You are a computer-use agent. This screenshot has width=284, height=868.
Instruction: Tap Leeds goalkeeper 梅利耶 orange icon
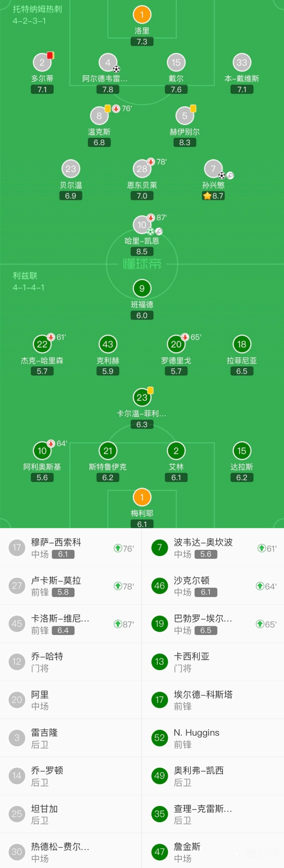click(x=142, y=497)
